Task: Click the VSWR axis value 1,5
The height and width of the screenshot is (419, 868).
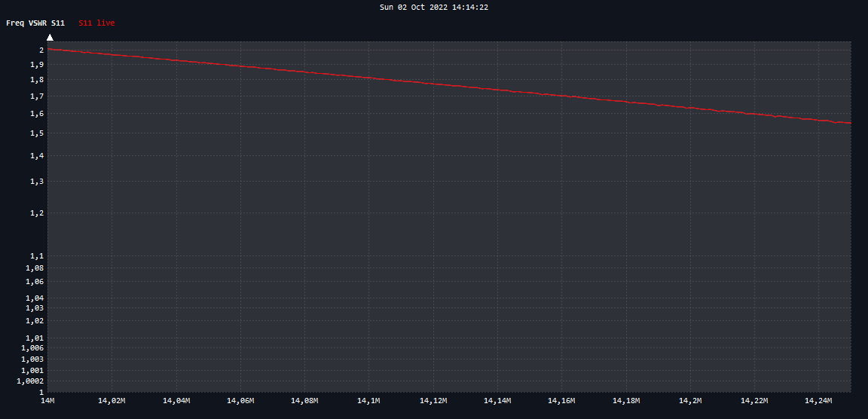Action: (x=36, y=133)
